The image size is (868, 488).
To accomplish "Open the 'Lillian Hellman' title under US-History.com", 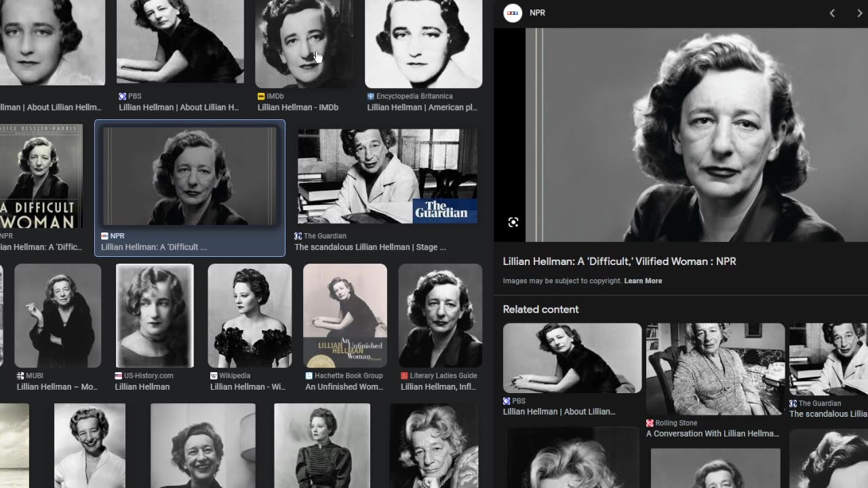I will click(x=142, y=387).
